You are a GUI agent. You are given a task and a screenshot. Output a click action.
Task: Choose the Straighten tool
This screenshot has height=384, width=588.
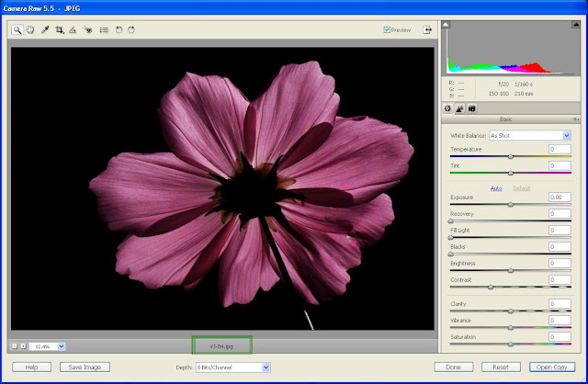(73, 29)
